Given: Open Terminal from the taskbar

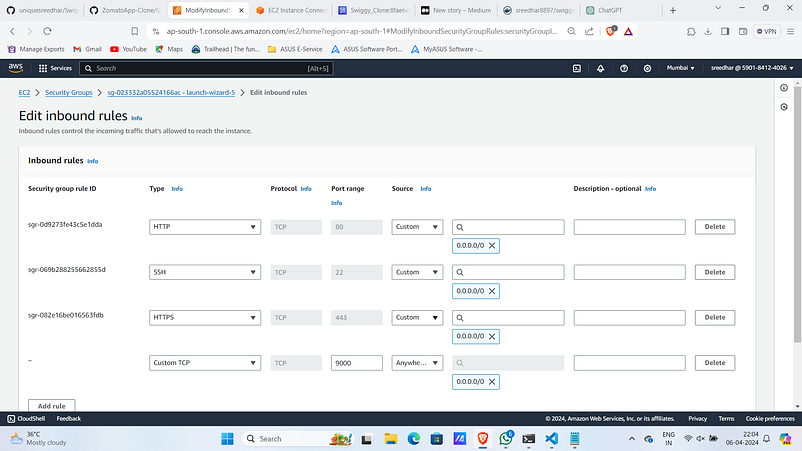Looking at the screenshot, I should point(528,439).
